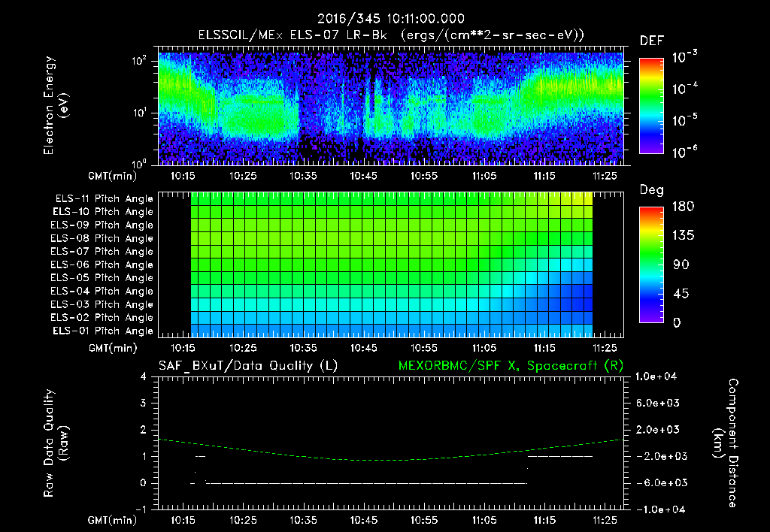The image size is (770, 532).
Task: Click 10:35 under the electron spectrogram
Action: click(303, 176)
